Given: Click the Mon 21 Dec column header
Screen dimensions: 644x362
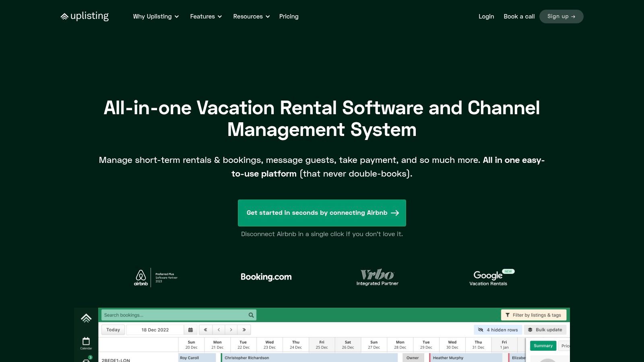Looking at the screenshot, I should (x=217, y=345).
